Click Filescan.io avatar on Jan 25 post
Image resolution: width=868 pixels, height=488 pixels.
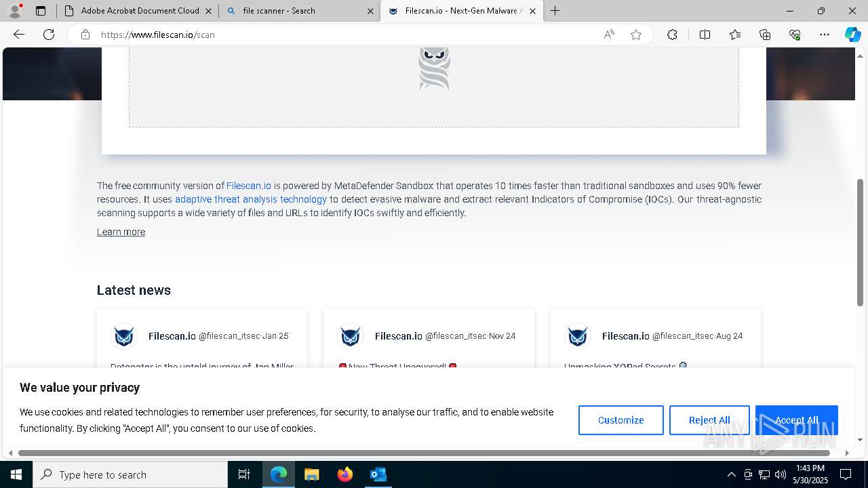tap(124, 336)
